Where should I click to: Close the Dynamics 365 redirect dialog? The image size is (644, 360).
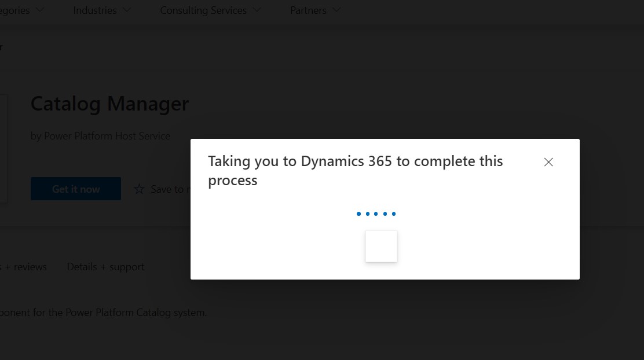coord(548,162)
